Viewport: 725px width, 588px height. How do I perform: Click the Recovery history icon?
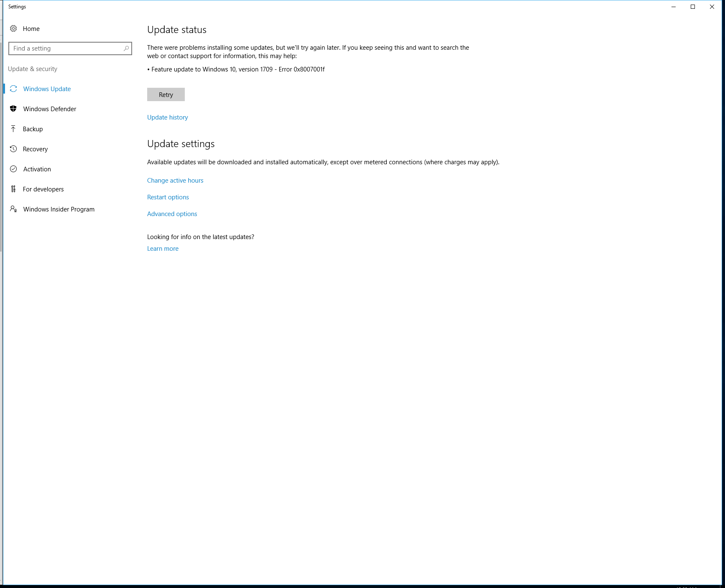coord(13,149)
